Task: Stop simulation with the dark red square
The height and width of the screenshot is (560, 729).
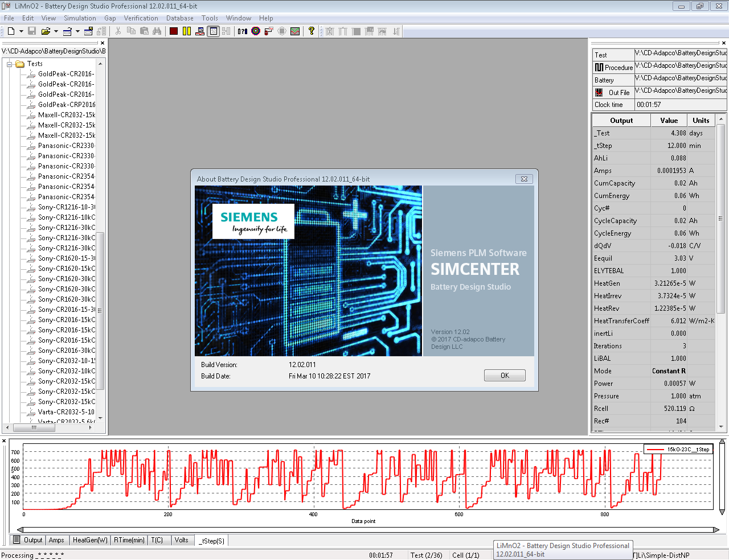Action: [x=174, y=31]
